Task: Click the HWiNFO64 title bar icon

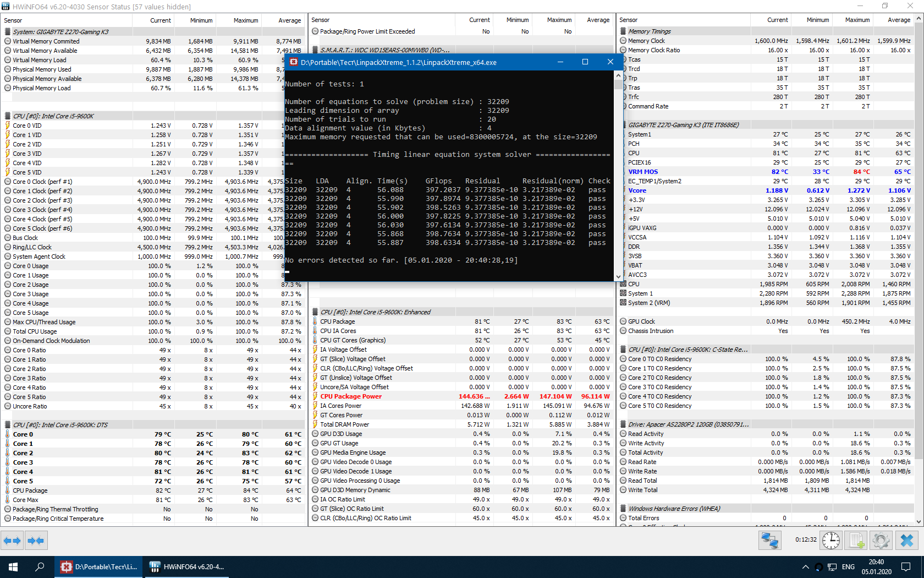Action: point(6,7)
